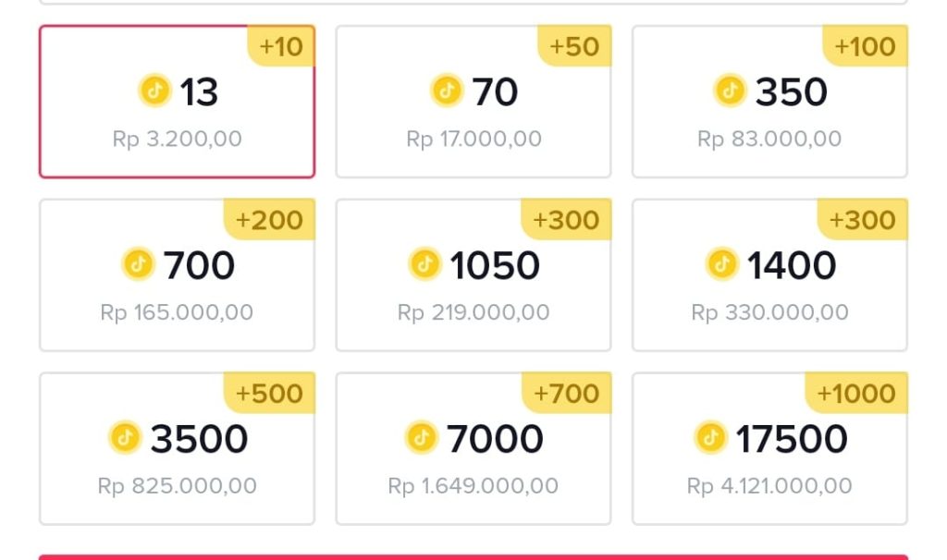This screenshot has height=560, width=947.
Task: Click the +10 bonus badge on the first card
Action: pos(278,46)
